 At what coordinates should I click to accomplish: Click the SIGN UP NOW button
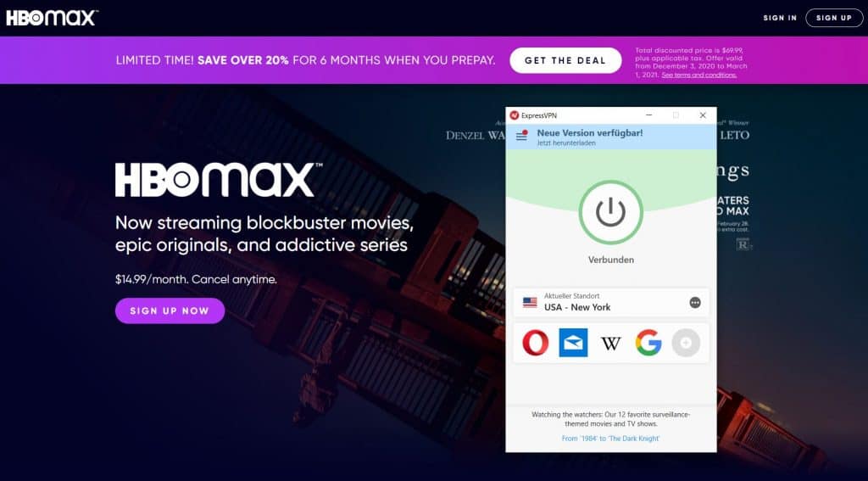(x=170, y=310)
